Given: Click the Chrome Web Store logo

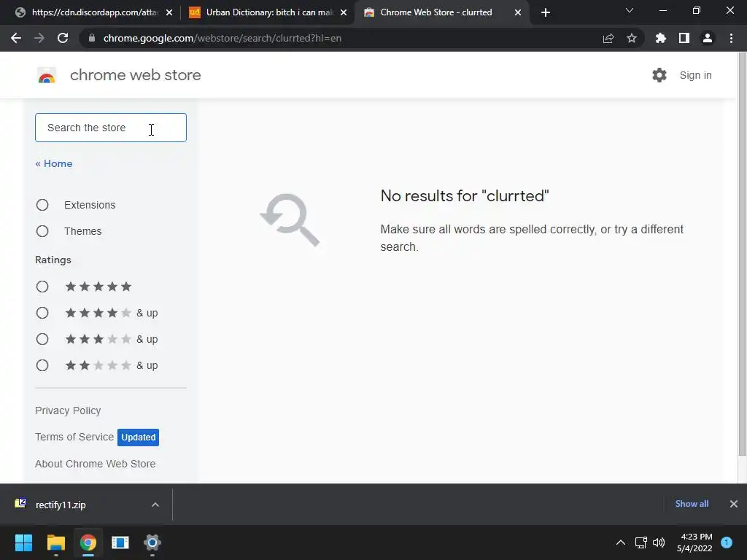Looking at the screenshot, I should pos(47,75).
